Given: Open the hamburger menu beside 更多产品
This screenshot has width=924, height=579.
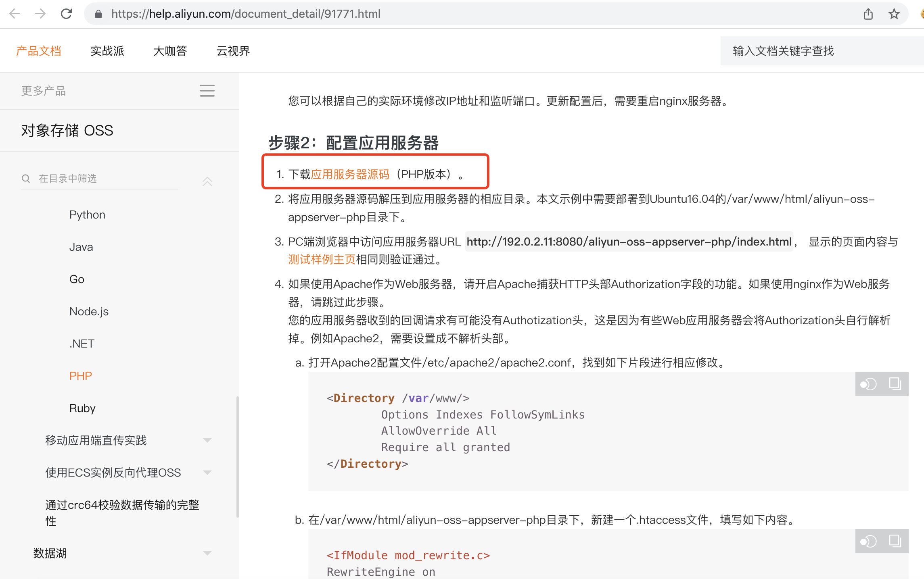Looking at the screenshot, I should point(207,91).
